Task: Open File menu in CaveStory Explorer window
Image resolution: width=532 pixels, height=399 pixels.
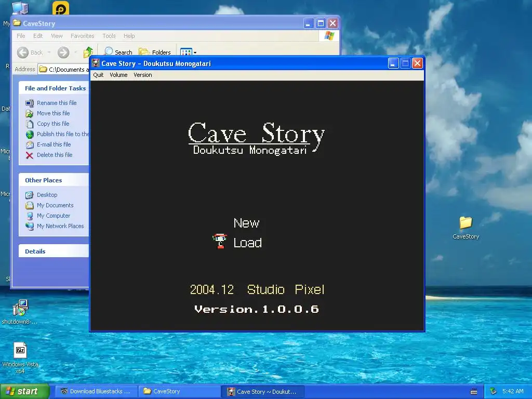Action: [x=21, y=36]
